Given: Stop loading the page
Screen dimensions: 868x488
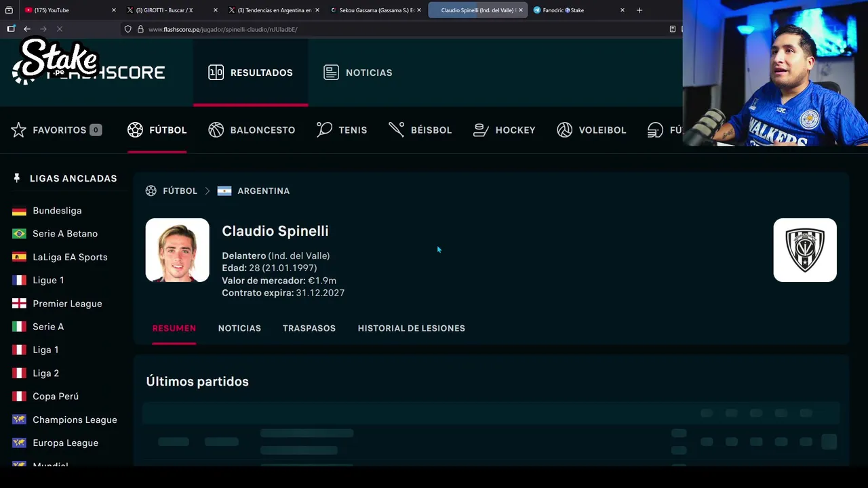Looking at the screenshot, I should pyautogui.click(x=60, y=29).
